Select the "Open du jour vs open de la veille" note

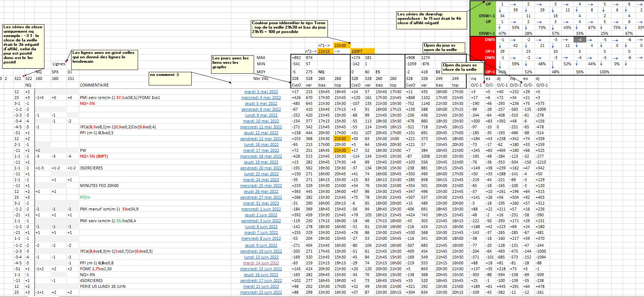(444, 48)
